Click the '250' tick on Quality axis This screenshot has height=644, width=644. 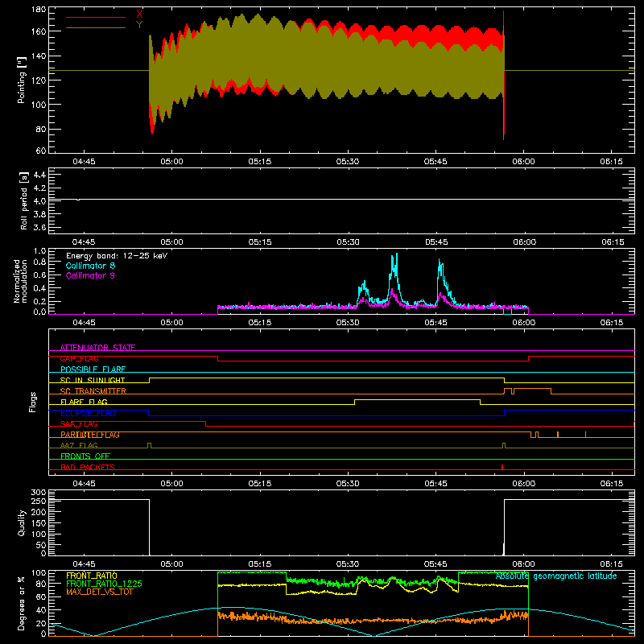tap(39, 501)
